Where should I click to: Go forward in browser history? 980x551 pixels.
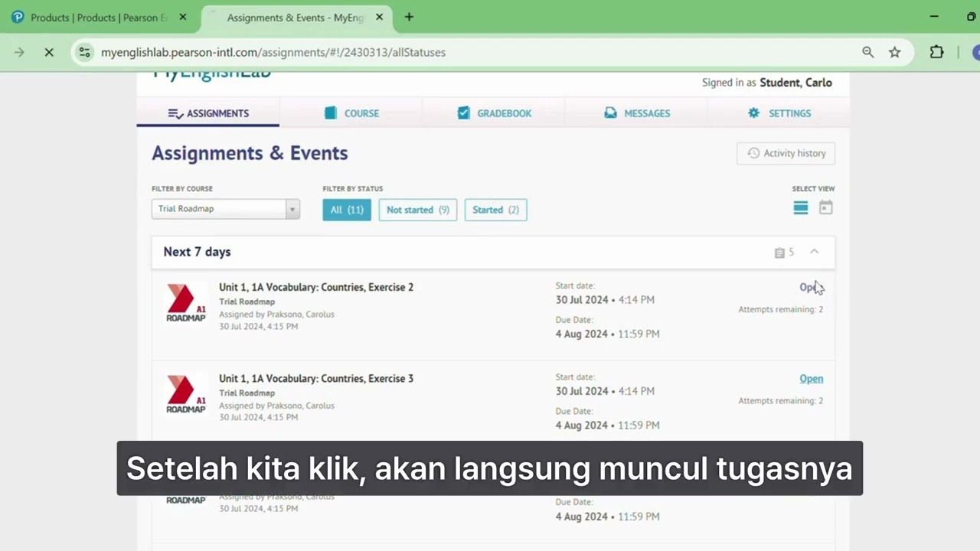click(19, 52)
